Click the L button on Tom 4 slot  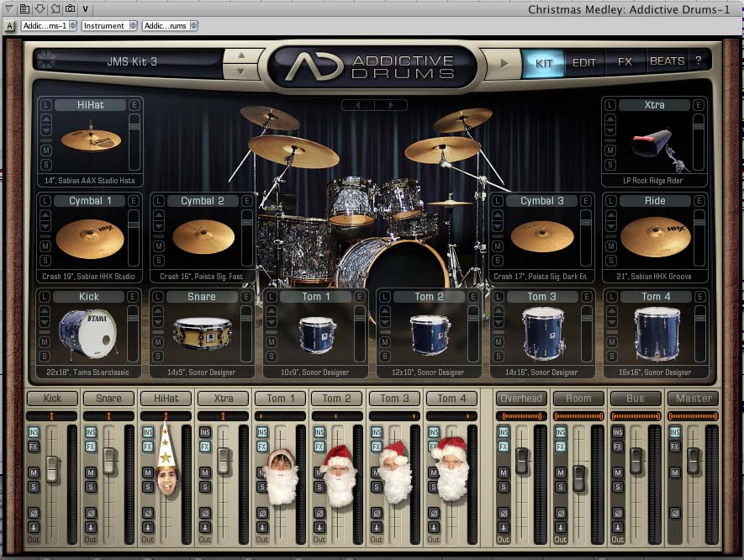[612, 297]
